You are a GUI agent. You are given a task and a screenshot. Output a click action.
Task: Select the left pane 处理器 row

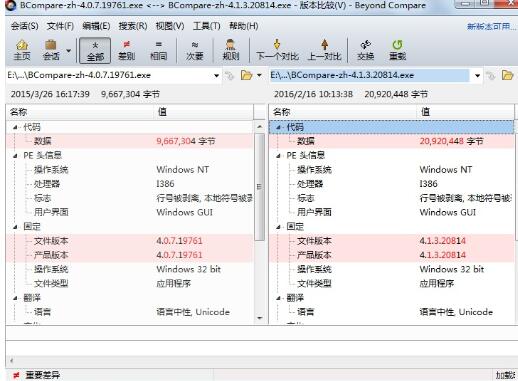(130, 184)
